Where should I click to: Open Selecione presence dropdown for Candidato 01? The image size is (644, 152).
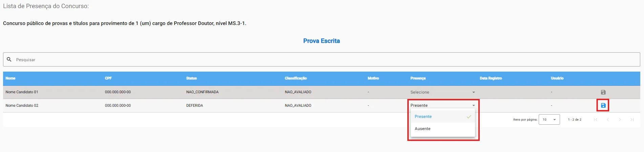(x=443, y=92)
